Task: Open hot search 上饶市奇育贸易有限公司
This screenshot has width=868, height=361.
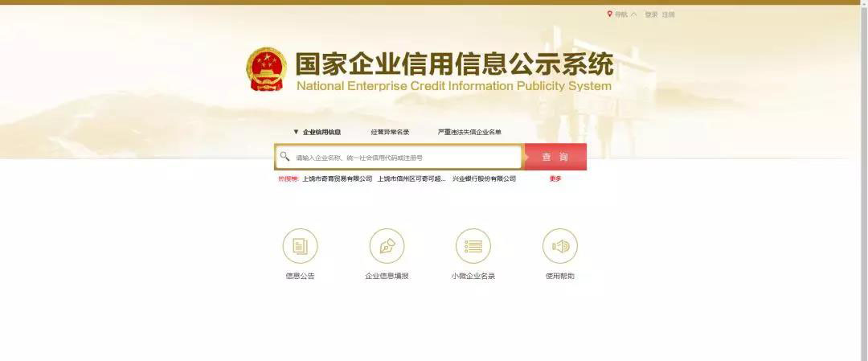Action: point(338,178)
